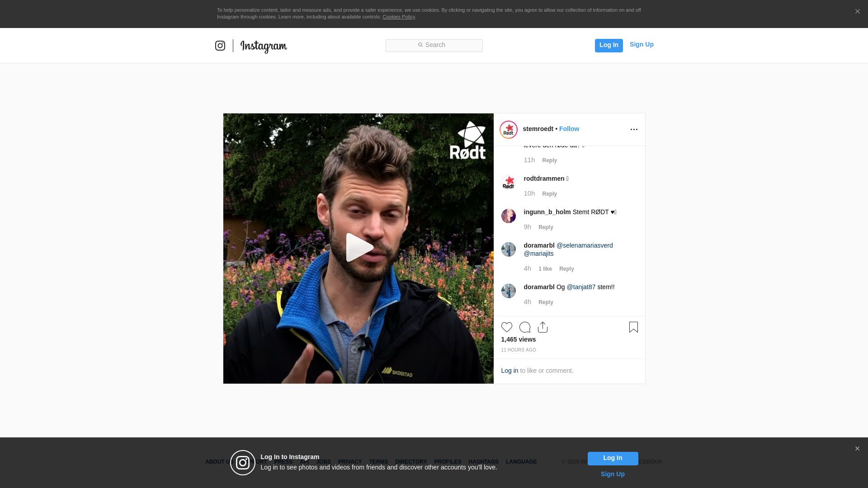Click rodtdrammen's avatar icon
The image size is (868, 488).
coord(509,183)
